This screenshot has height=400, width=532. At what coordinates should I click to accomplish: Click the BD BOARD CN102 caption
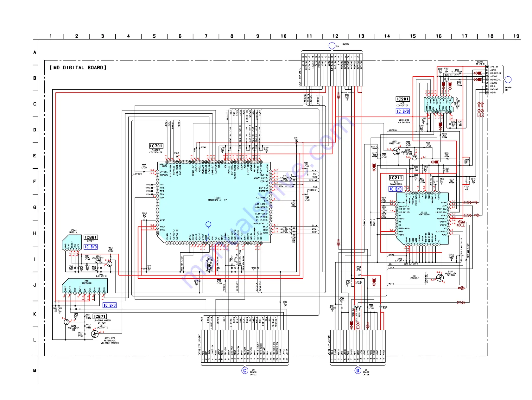[253, 372]
